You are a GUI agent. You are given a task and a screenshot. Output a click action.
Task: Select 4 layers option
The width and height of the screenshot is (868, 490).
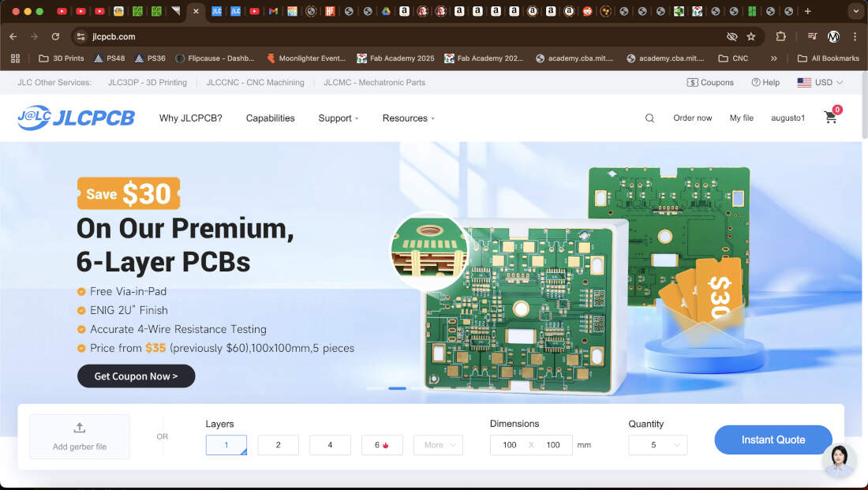[x=330, y=445]
